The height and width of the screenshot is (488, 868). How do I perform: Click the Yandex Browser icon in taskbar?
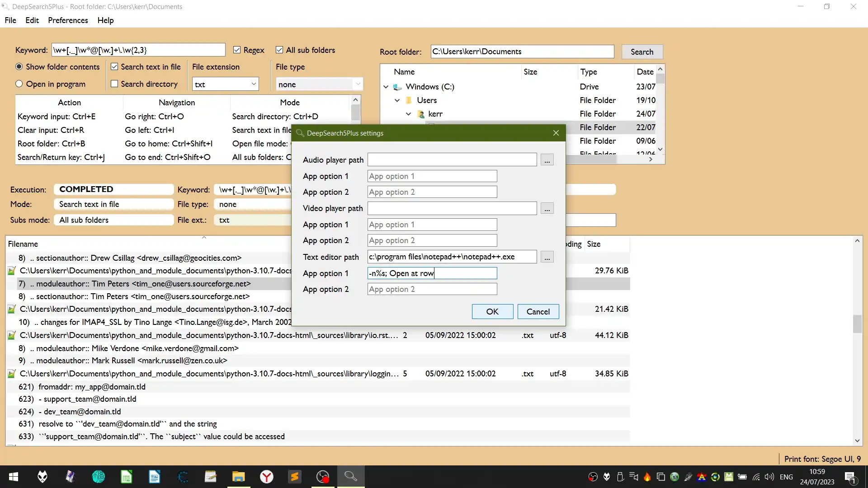(268, 477)
